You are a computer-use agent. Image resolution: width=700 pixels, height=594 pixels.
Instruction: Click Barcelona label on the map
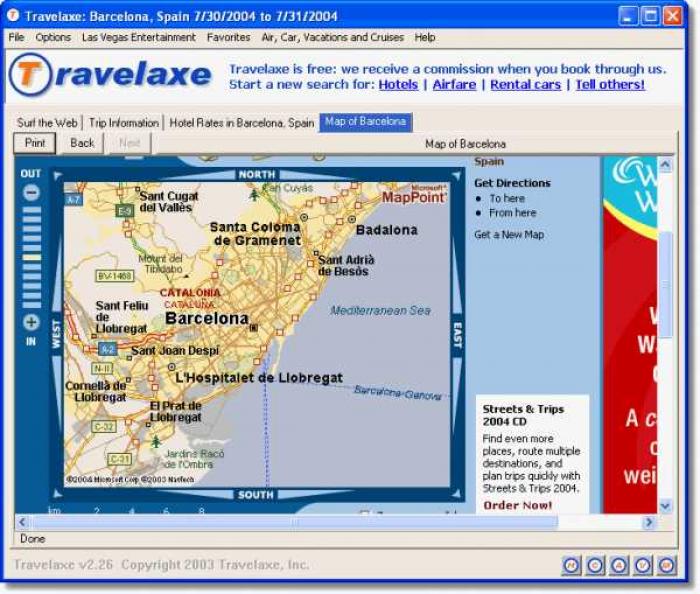tap(207, 318)
